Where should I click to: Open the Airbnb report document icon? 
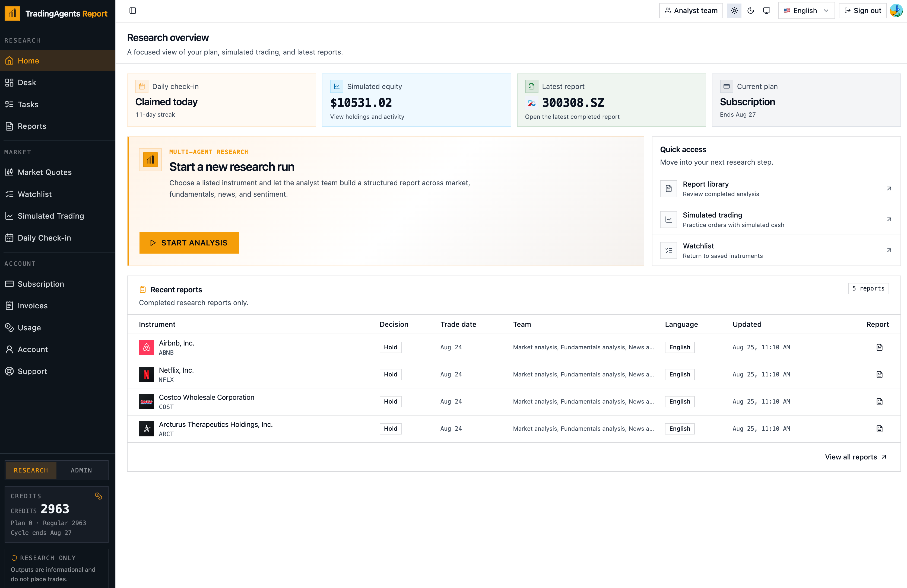tap(879, 347)
